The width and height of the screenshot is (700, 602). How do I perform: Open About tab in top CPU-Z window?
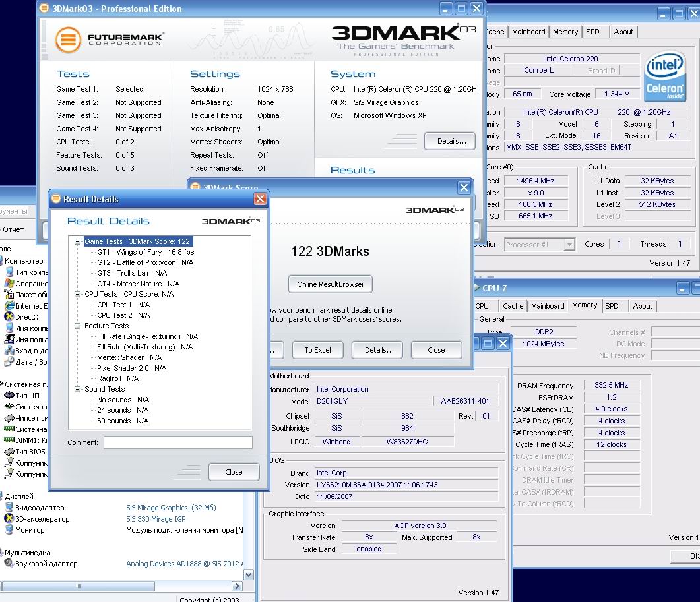pyautogui.click(x=623, y=32)
